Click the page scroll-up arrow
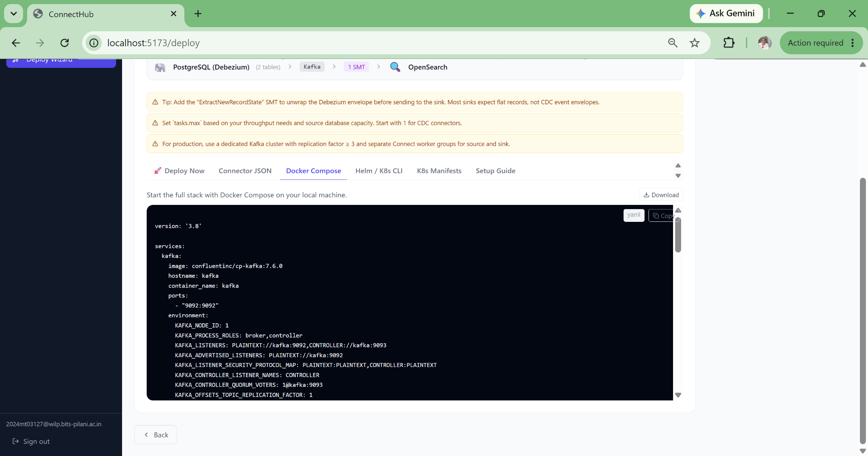 [862, 64]
